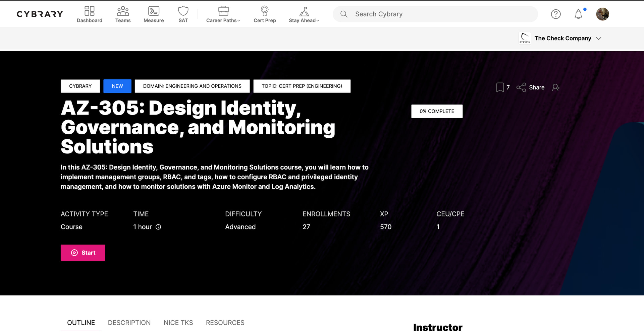Toggle the bookmark for this course

point(500,87)
